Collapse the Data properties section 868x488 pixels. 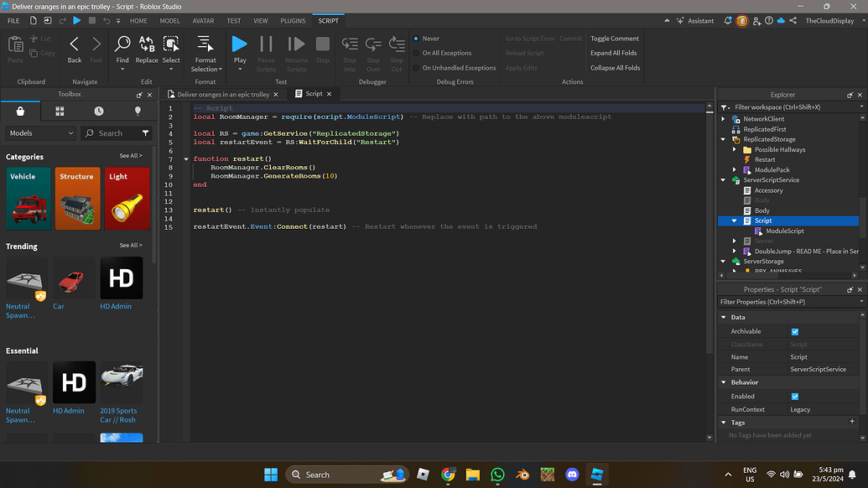(x=724, y=317)
